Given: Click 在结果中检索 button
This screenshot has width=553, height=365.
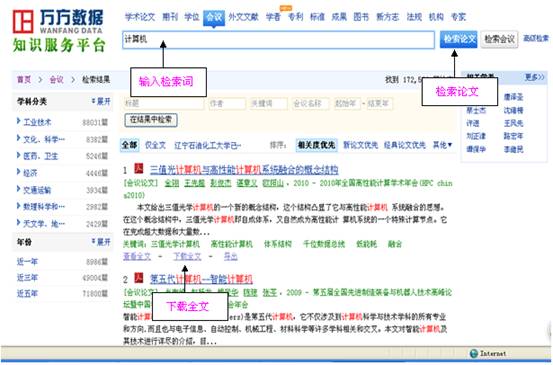Looking at the screenshot, I should (151, 120).
